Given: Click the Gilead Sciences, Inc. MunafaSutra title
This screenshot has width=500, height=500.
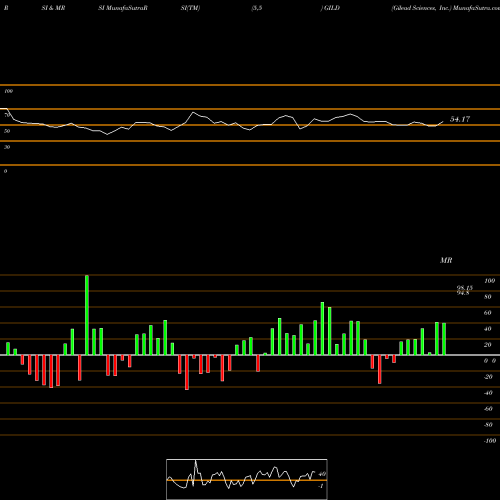Looking at the screenshot, I should pos(445,8).
